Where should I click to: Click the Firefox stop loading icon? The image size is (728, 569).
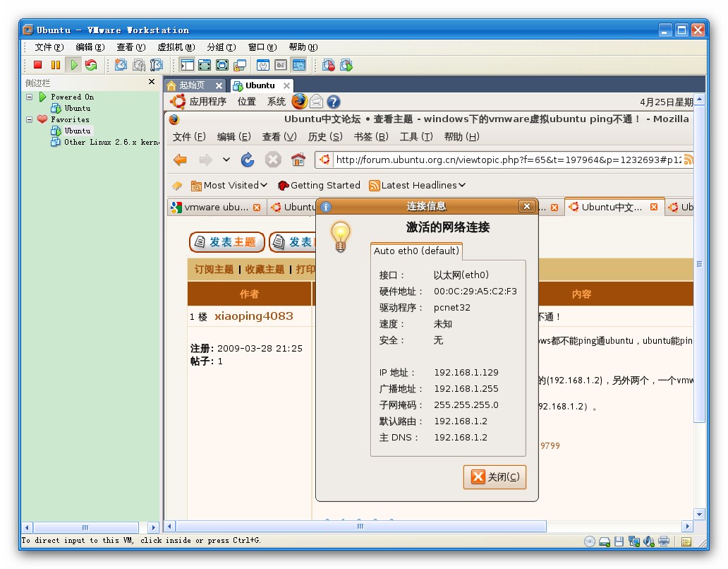[x=273, y=160]
